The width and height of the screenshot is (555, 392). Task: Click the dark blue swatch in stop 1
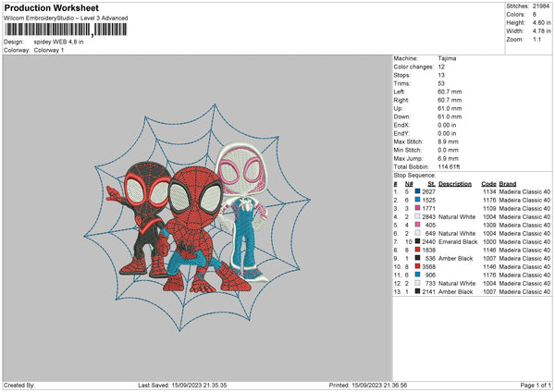(419, 191)
